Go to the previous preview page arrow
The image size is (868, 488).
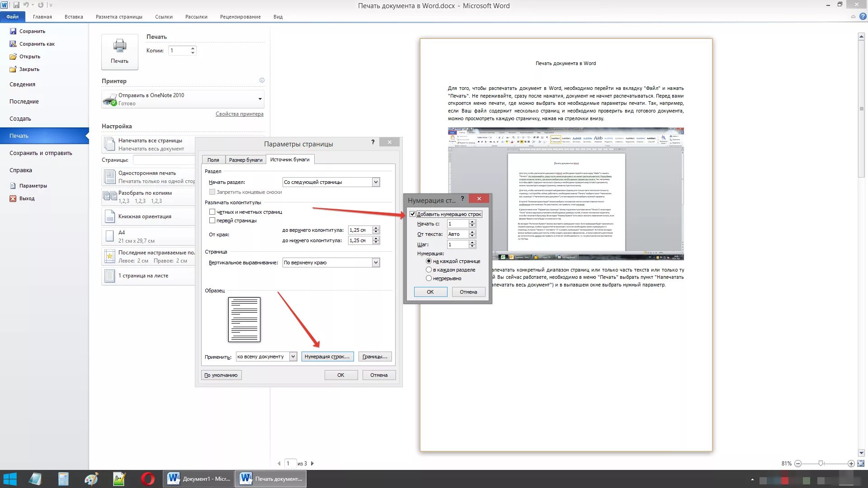point(279,464)
